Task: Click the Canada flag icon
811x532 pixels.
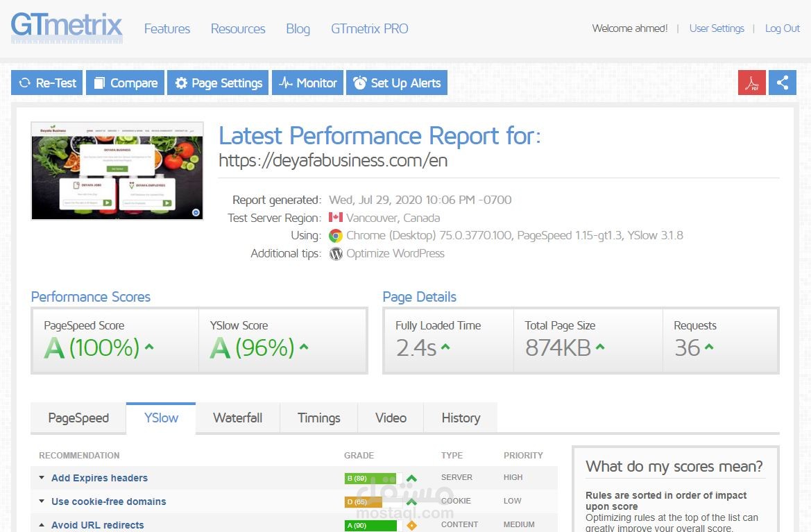Action: (336, 218)
